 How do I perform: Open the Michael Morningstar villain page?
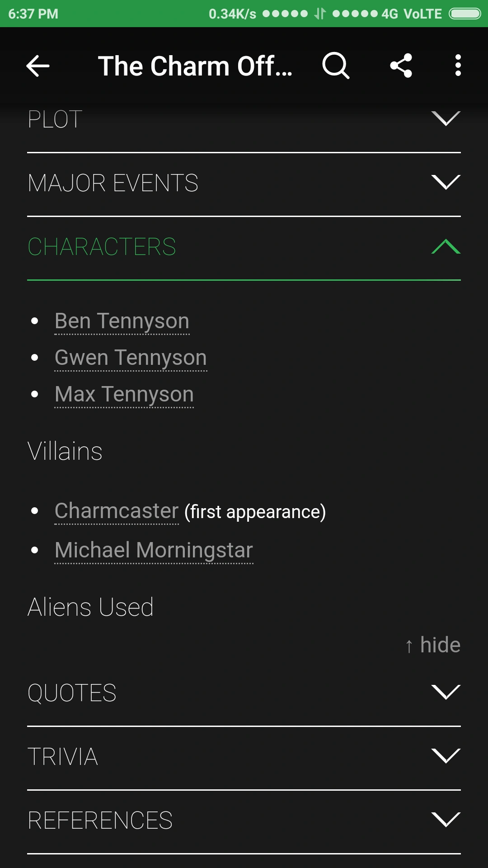pyautogui.click(x=154, y=550)
